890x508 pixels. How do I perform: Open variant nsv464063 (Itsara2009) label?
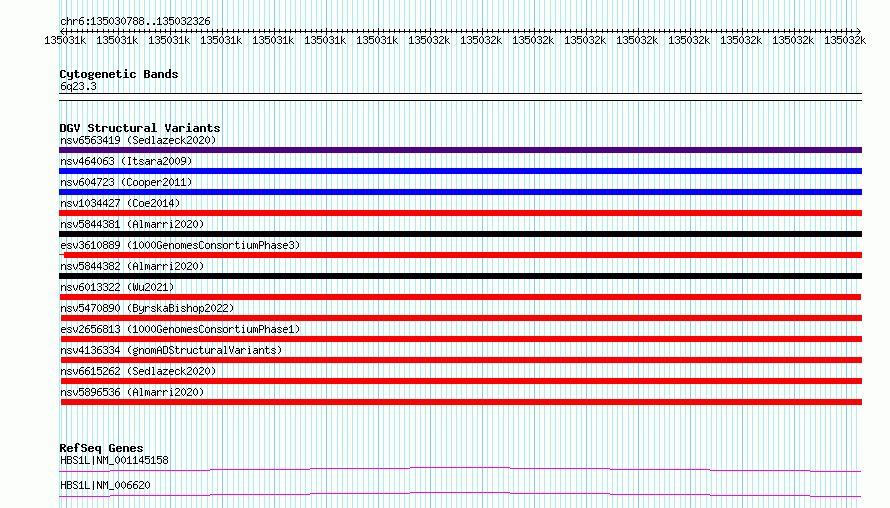[x=126, y=161]
